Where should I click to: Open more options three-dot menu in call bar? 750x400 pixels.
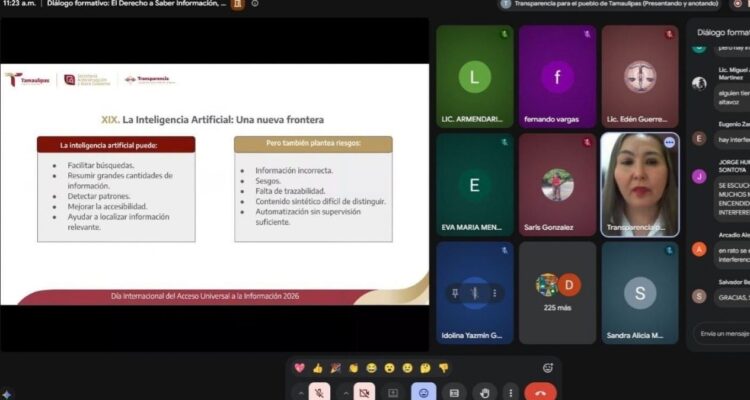tap(511, 393)
